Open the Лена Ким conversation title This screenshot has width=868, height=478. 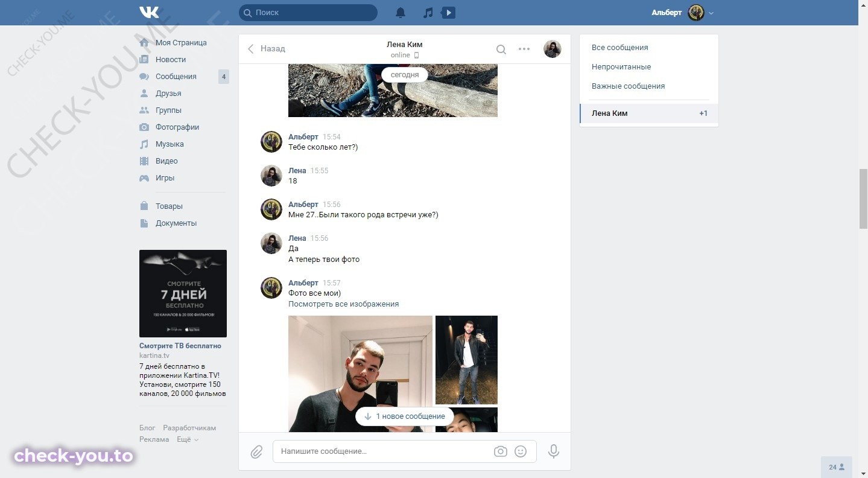tap(404, 44)
